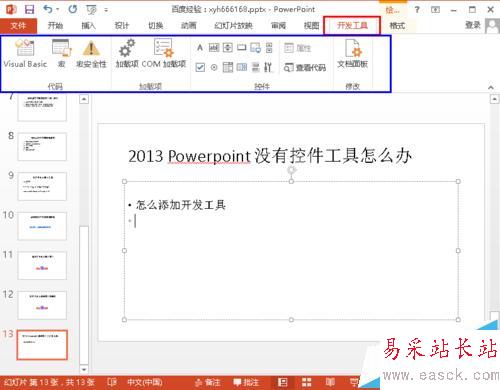
Task: Switch to Normal view in status bar
Action: 282,382
